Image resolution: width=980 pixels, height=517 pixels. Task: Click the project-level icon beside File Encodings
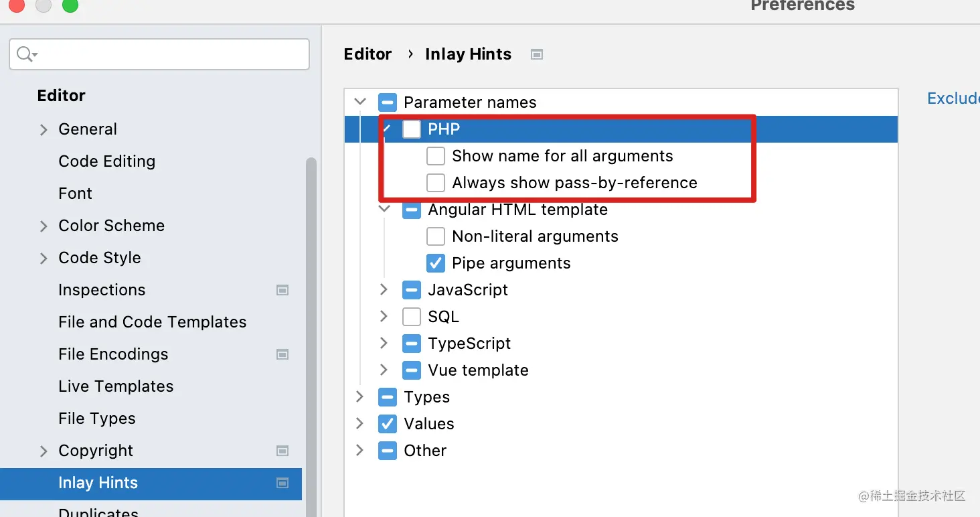282,354
